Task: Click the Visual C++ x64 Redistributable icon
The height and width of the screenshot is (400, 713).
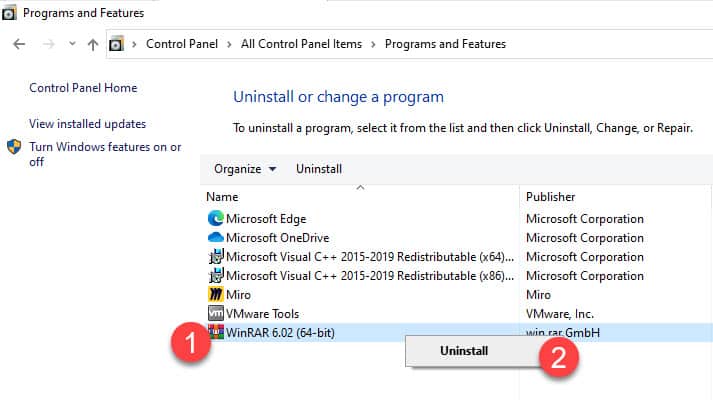Action: (215, 257)
